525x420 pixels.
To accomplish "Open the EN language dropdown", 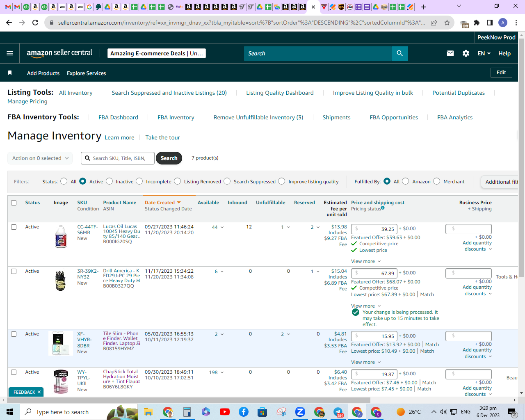I will coord(484,53).
